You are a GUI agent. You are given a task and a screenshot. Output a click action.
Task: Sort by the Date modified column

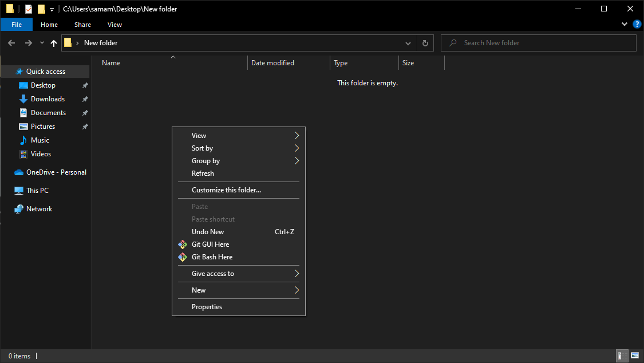tap(289, 63)
